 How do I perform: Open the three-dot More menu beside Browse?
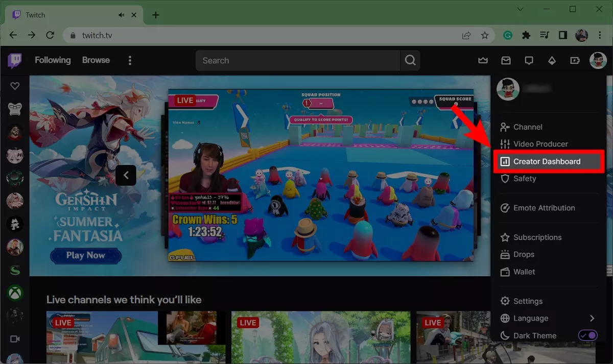click(130, 61)
